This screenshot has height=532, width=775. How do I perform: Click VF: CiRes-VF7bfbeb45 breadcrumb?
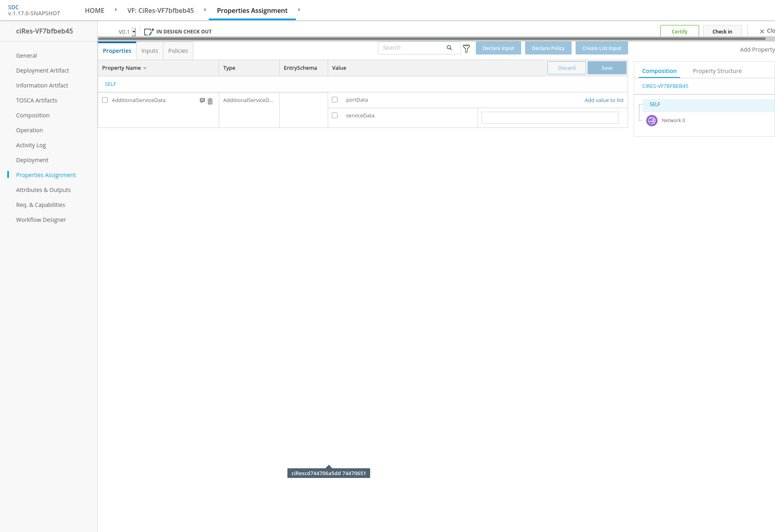point(161,10)
